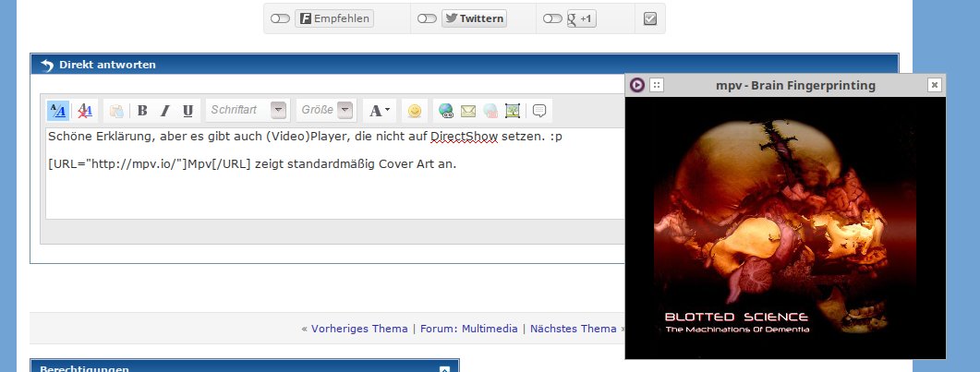Click the Google +1 button

pyautogui.click(x=581, y=18)
